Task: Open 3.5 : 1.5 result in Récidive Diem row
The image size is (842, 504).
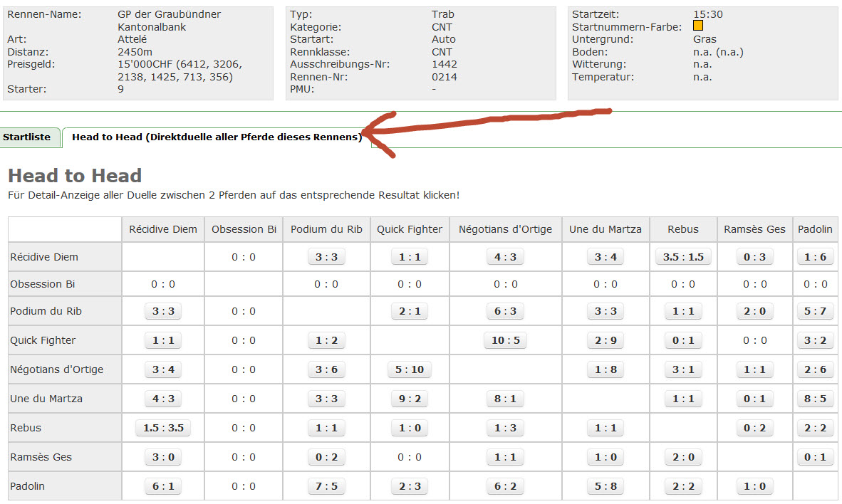Action: point(682,257)
